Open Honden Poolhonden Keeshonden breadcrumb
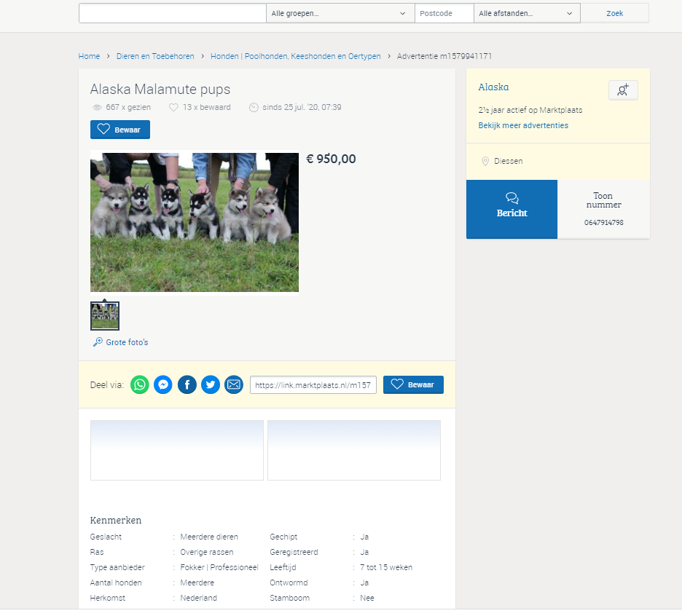The height and width of the screenshot is (616, 682). pos(296,56)
